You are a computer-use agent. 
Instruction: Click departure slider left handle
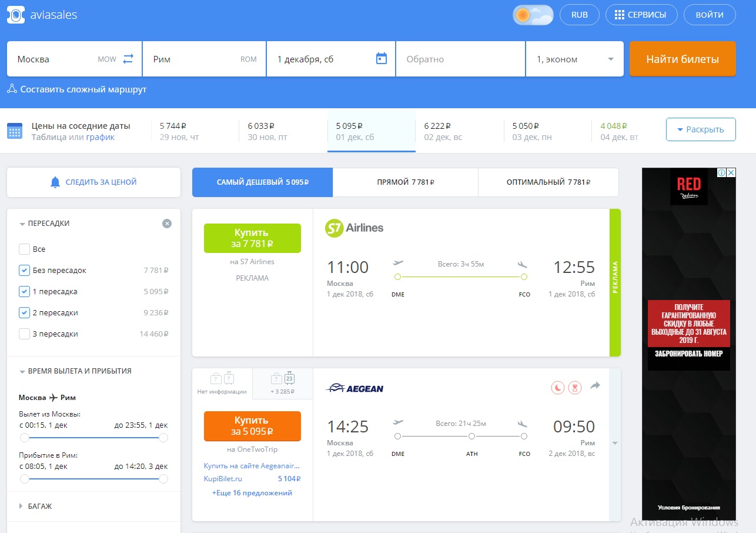(24, 438)
